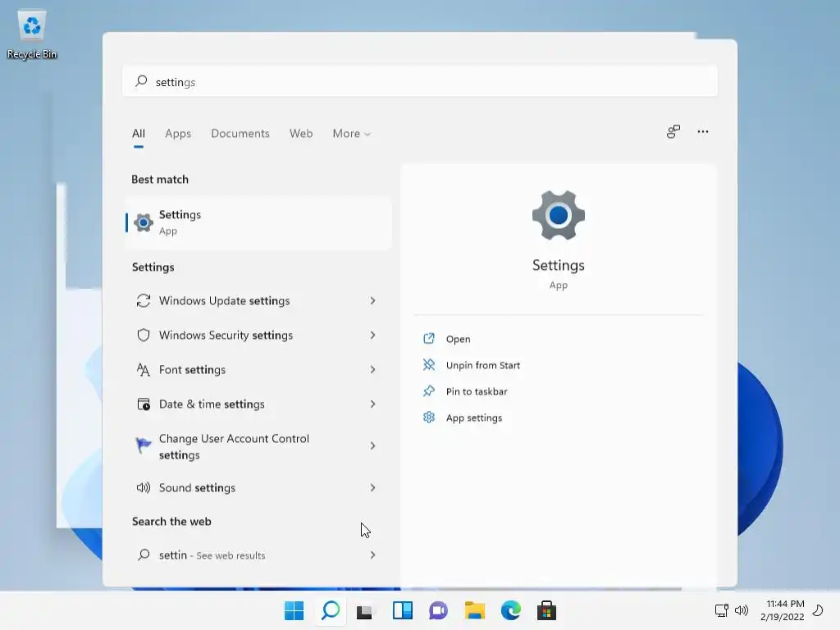Click the volume icon in system tray
Screen dimensions: 840x630
742,610
